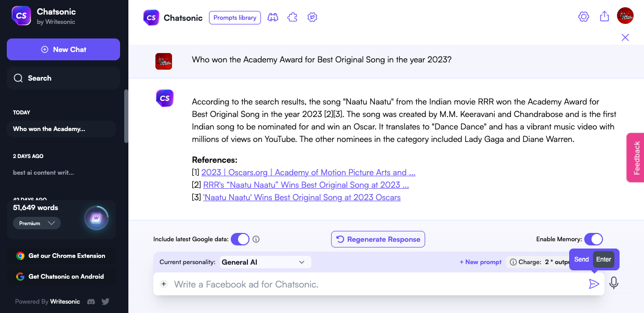Start a New Chat
The height and width of the screenshot is (313, 644).
pyautogui.click(x=63, y=49)
